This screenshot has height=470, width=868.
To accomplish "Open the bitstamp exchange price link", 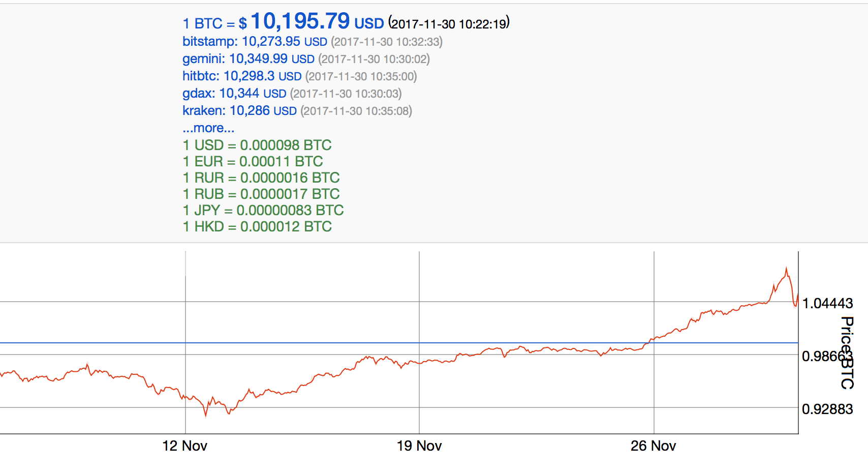I will (255, 42).
